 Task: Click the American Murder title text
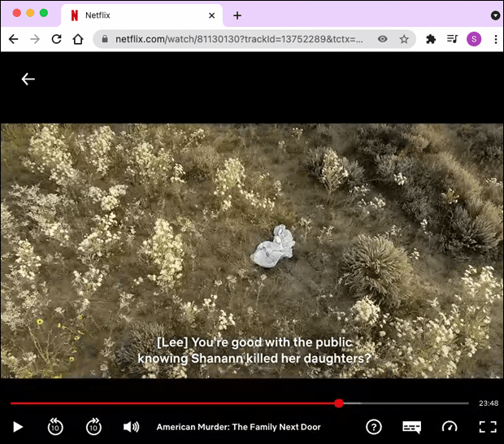pos(238,427)
